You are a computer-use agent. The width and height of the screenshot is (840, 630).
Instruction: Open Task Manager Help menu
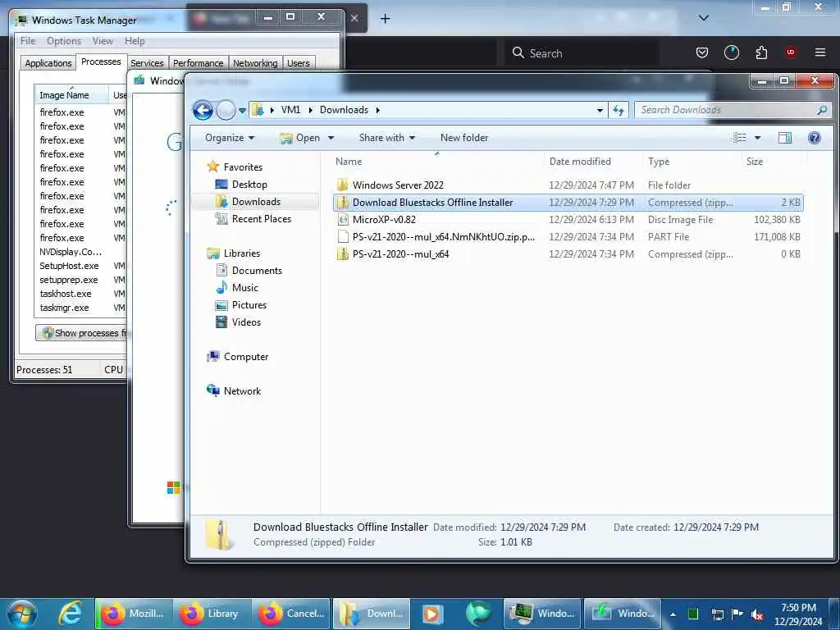(135, 41)
